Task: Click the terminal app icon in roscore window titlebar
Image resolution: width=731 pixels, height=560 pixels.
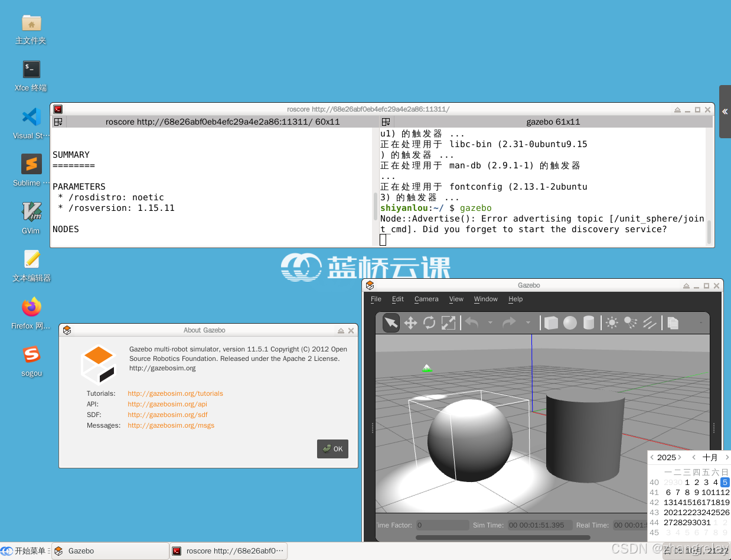Action: pyautogui.click(x=58, y=109)
